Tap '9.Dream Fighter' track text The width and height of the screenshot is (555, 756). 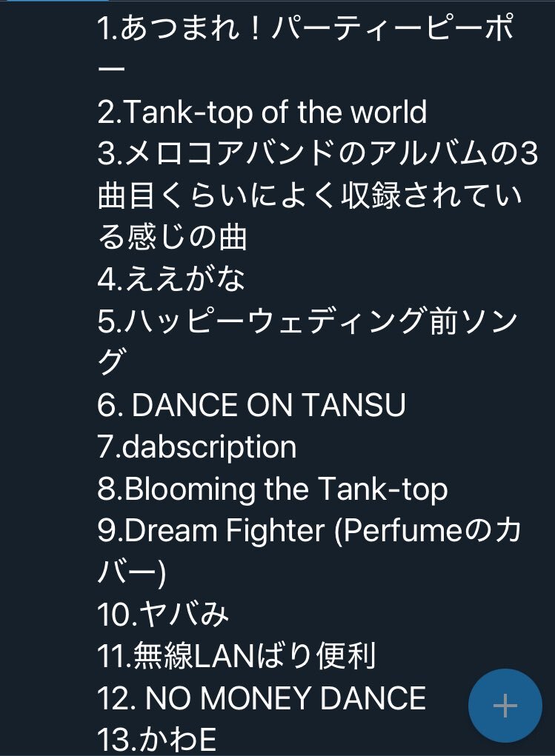(x=211, y=530)
